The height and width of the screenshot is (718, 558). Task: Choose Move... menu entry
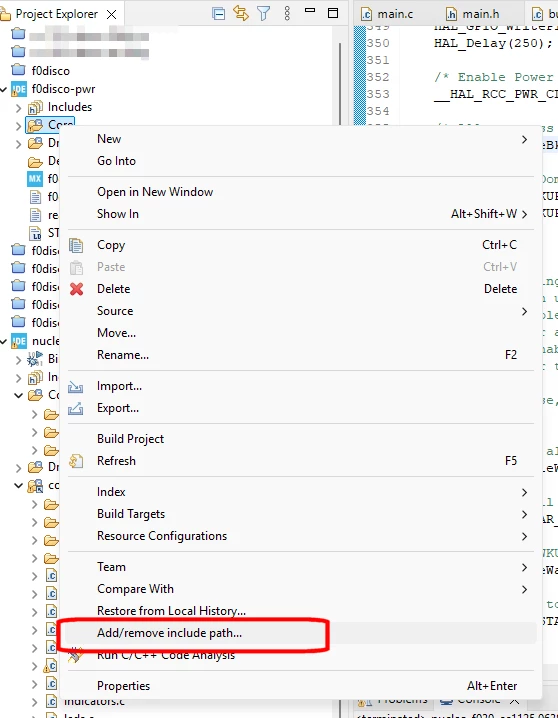coord(301,333)
